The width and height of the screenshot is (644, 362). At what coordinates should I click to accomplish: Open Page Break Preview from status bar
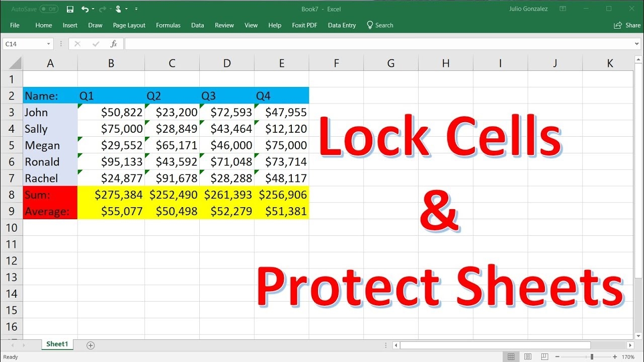click(x=545, y=356)
